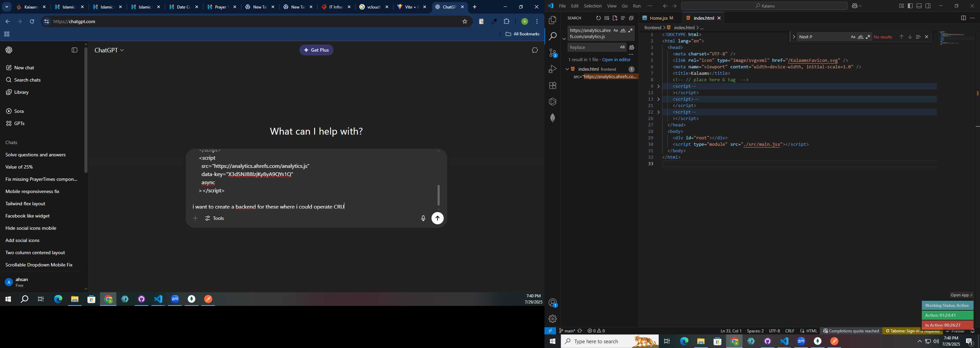Image resolution: width=980 pixels, height=348 pixels.
Task: Click git sync icon next to main branch
Action: coord(580,331)
